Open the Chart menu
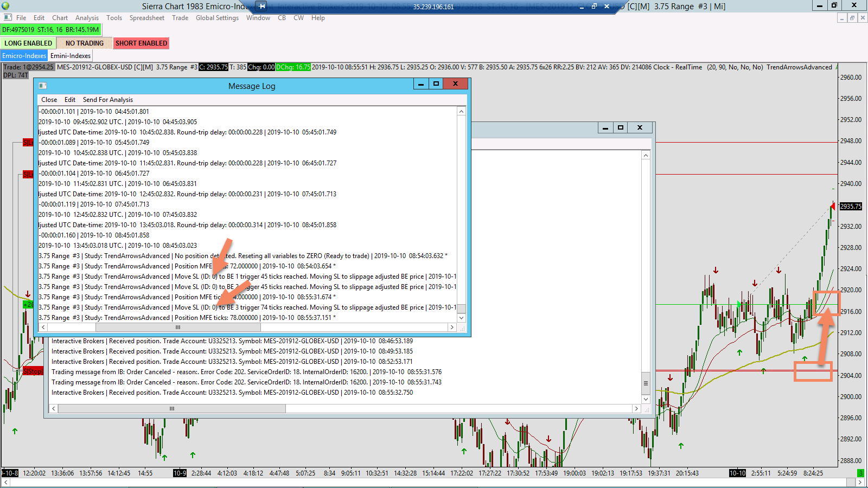Image resolution: width=868 pixels, height=488 pixels. (x=60, y=18)
